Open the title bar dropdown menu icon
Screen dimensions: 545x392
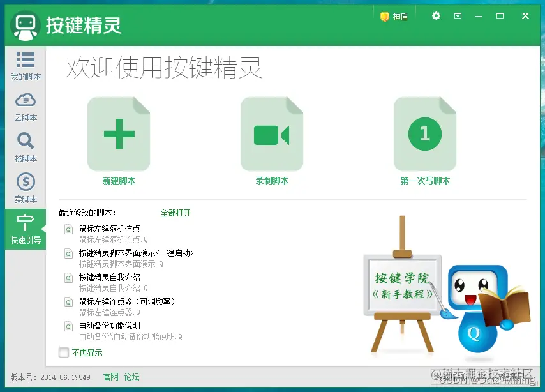click(x=458, y=16)
